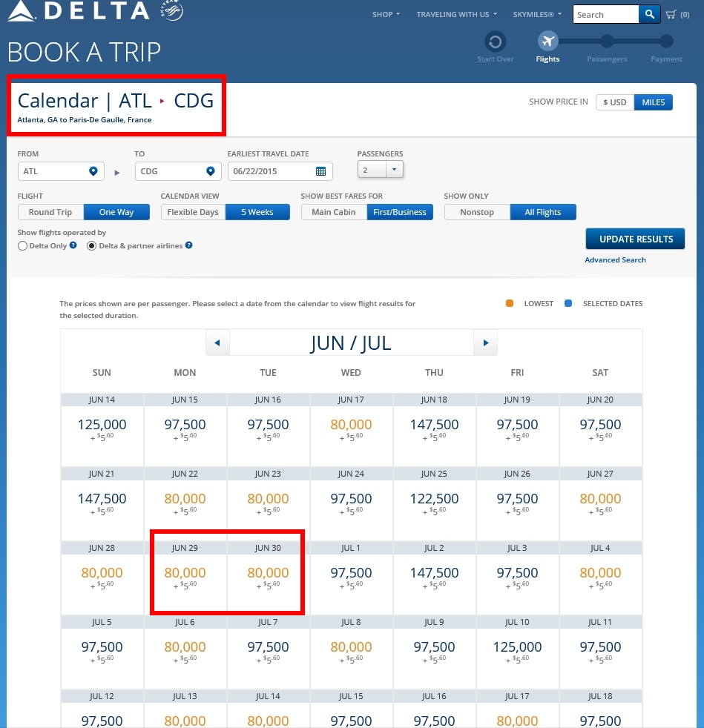Click the Delta Only help question icon
Viewport: 704px width, 728px height.
click(x=73, y=245)
